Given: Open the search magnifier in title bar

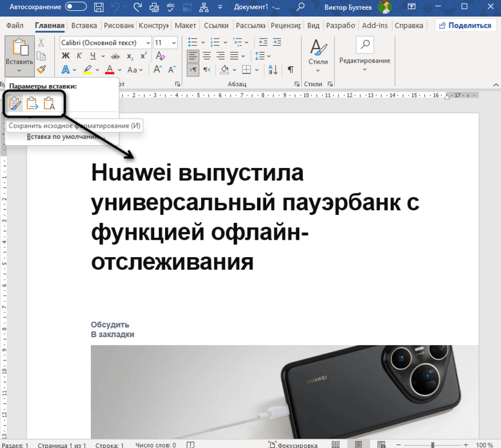Looking at the screenshot, I should pos(300,7).
